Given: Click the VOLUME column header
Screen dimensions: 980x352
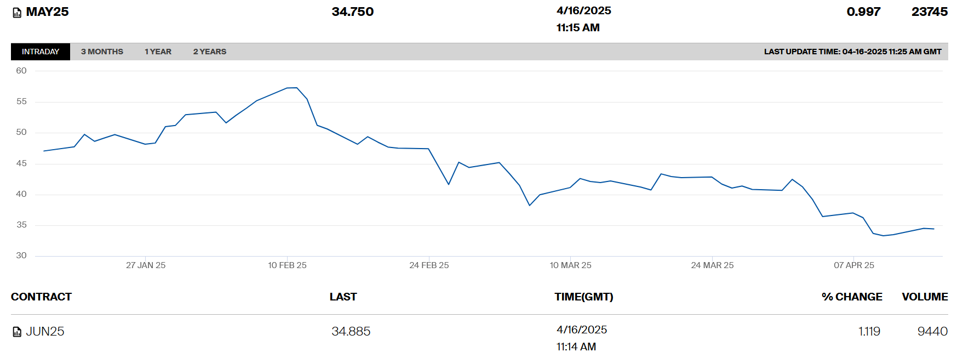Looking at the screenshot, I should [x=925, y=297].
